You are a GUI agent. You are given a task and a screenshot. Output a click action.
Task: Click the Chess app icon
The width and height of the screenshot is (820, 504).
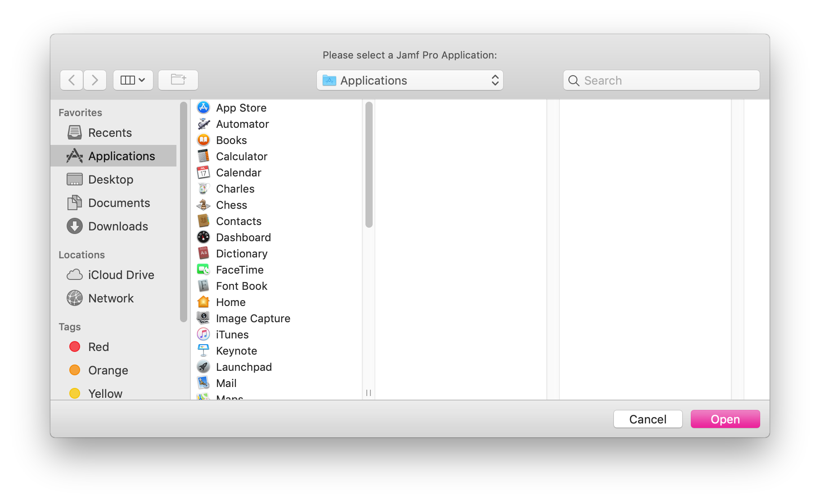point(203,205)
